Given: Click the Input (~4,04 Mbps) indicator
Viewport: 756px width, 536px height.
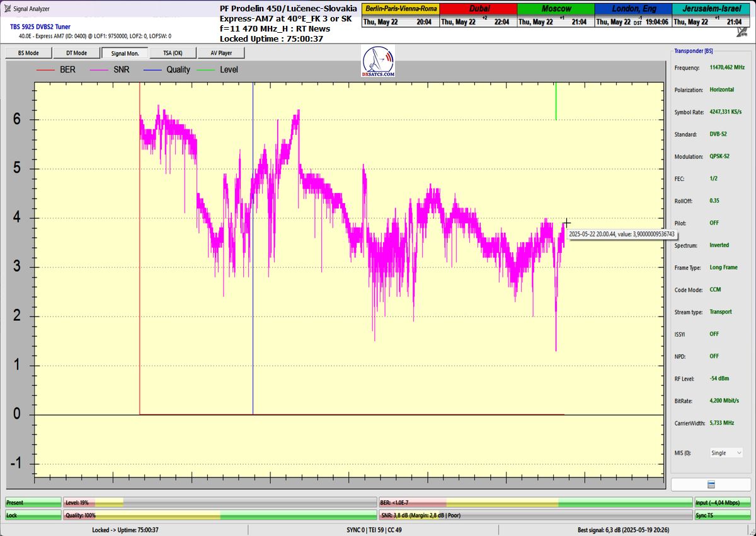Looking at the screenshot, I should 723,503.
